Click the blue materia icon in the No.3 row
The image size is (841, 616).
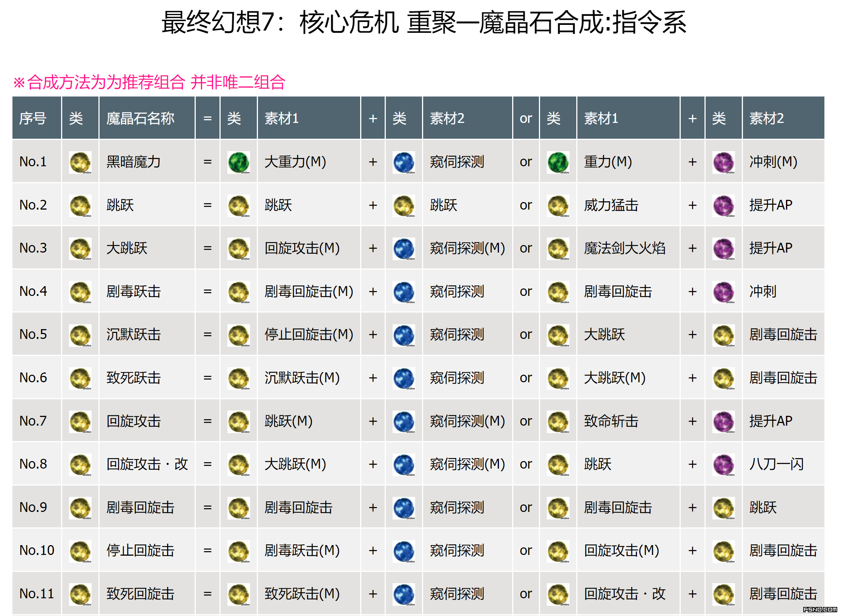tap(404, 249)
